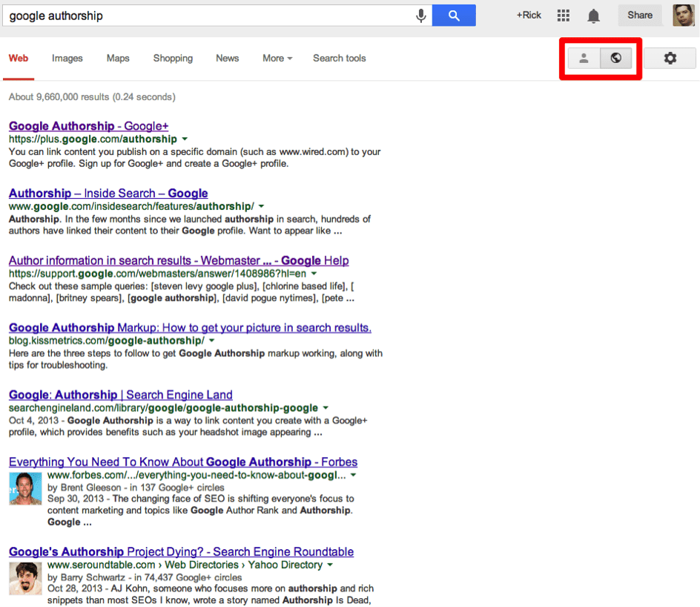Image resolution: width=700 pixels, height=607 pixels.
Task: Open the notifications bell icon
Action: (593, 16)
